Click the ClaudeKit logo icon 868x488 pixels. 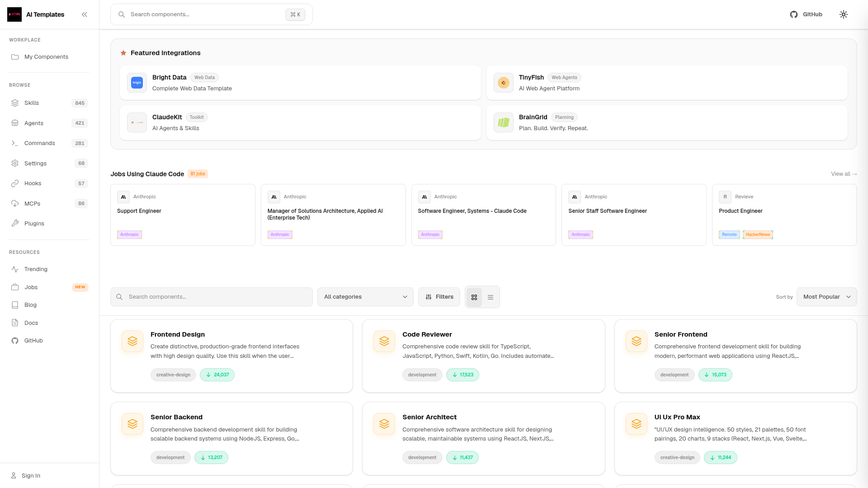[x=137, y=122]
